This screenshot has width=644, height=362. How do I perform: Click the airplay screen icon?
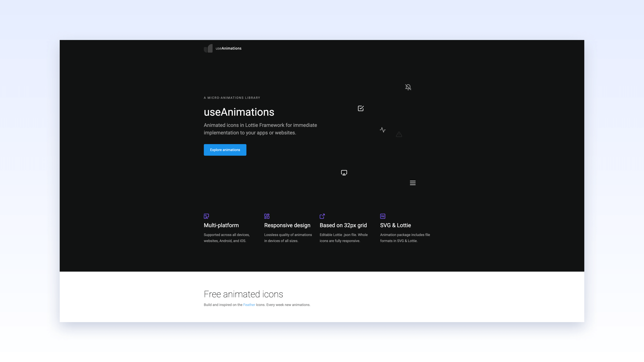pos(344,173)
